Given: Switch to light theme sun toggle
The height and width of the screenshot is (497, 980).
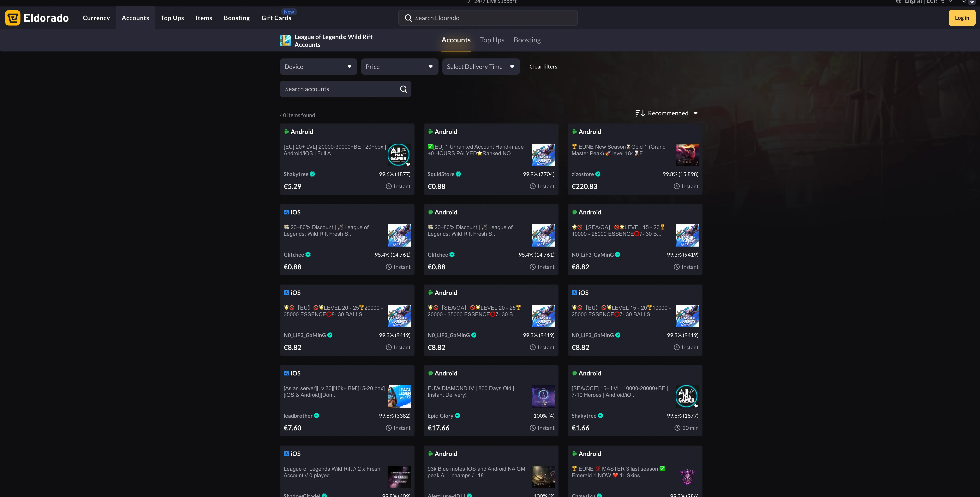Looking at the screenshot, I should pos(964,2).
